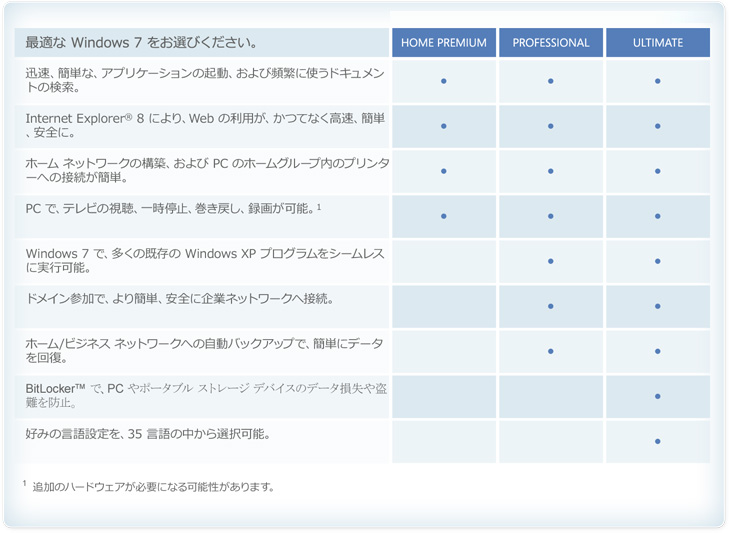The image size is (729, 533).
Task: Select the PROFESSIONAL column header
Action: tap(551, 43)
